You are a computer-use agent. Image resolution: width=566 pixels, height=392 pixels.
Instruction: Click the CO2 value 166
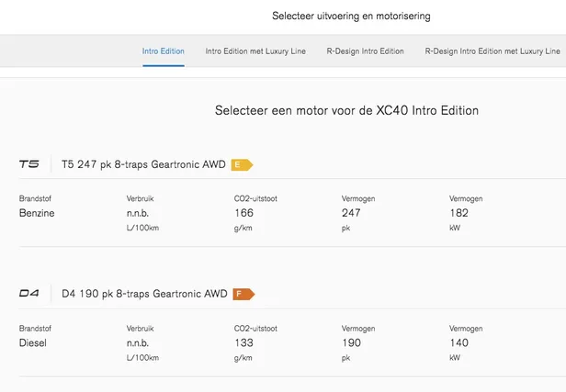tap(244, 213)
